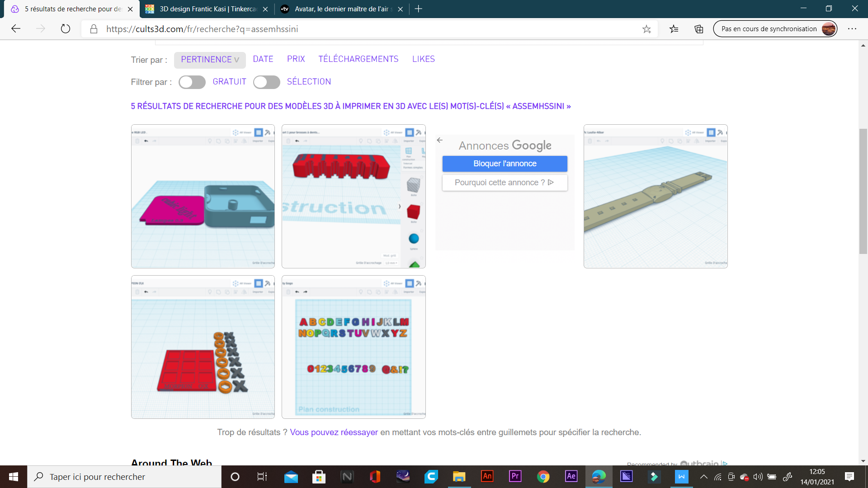Show hidden system tray icons chevron
This screenshot has height=488, width=868.
tap(703, 476)
